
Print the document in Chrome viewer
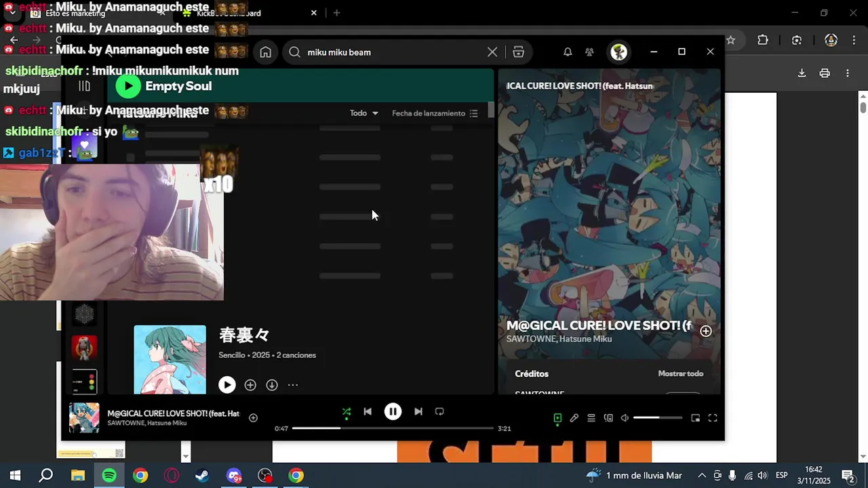825,73
